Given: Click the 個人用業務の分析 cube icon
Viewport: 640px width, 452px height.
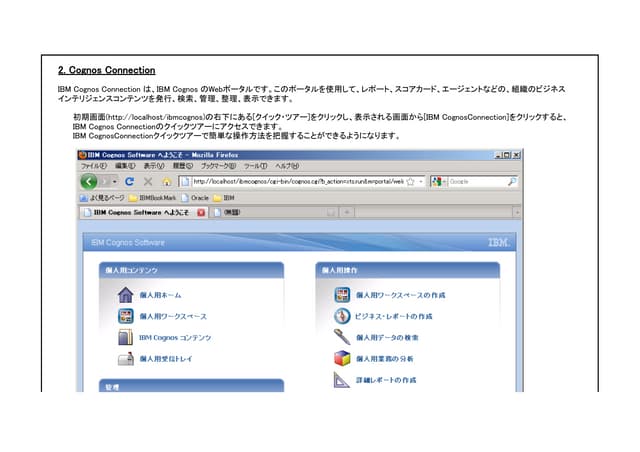Looking at the screenshot, I should tap(342, 358).
